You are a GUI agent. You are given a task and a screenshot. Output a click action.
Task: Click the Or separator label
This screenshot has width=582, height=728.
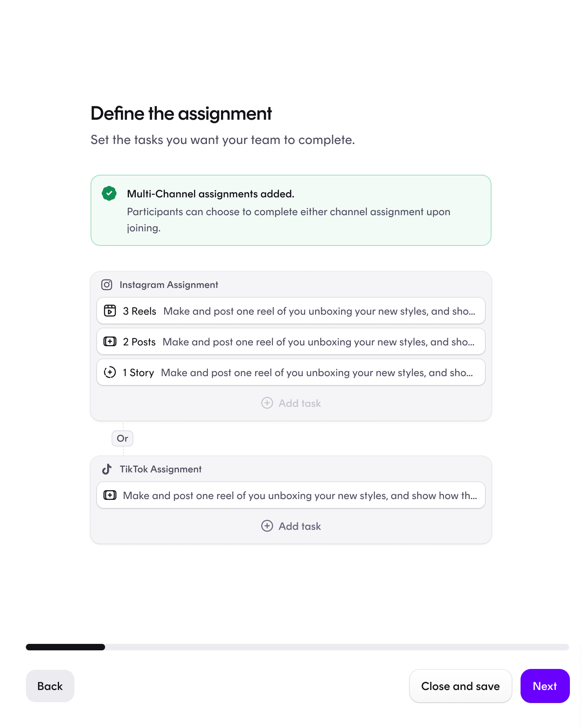(x=122, y=438)
